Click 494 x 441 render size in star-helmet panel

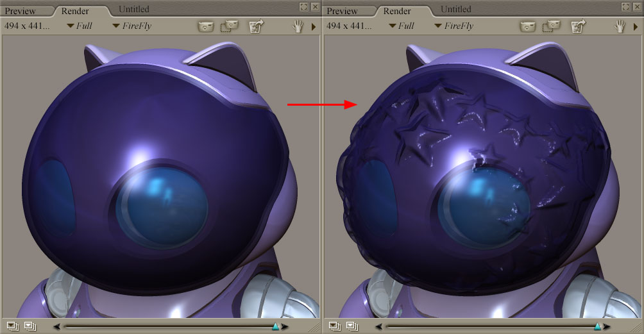point(349,26)
